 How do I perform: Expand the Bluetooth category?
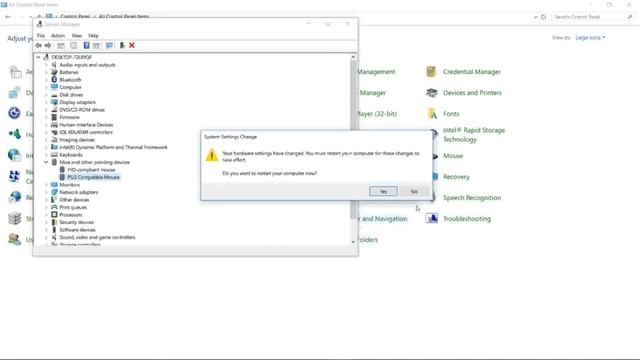(46, 80)
